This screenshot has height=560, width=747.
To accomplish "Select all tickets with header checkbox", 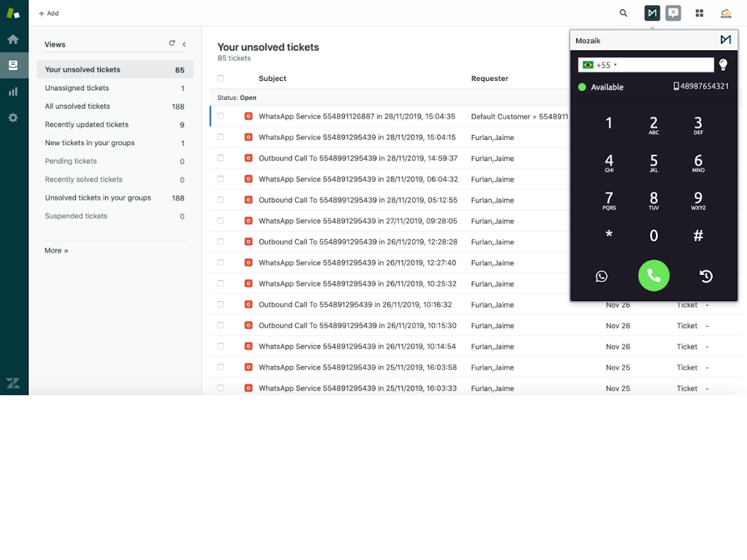I will tap(220, 79).
